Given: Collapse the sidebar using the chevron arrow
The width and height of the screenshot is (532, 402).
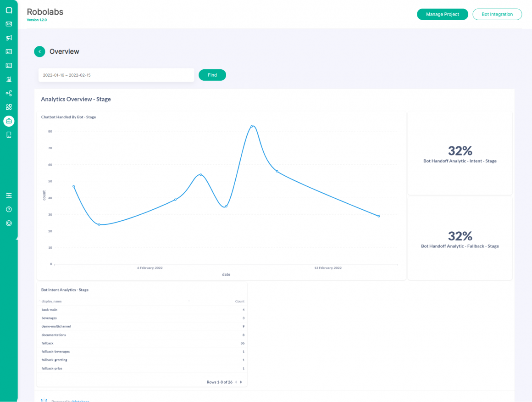Looking at the screenshot, I should pos(17,239).
